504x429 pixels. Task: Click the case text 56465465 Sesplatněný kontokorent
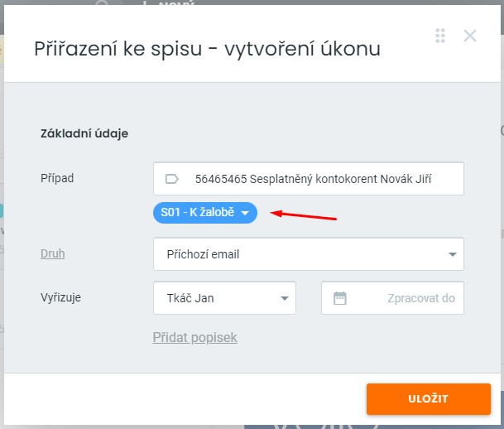click(282, 178)
